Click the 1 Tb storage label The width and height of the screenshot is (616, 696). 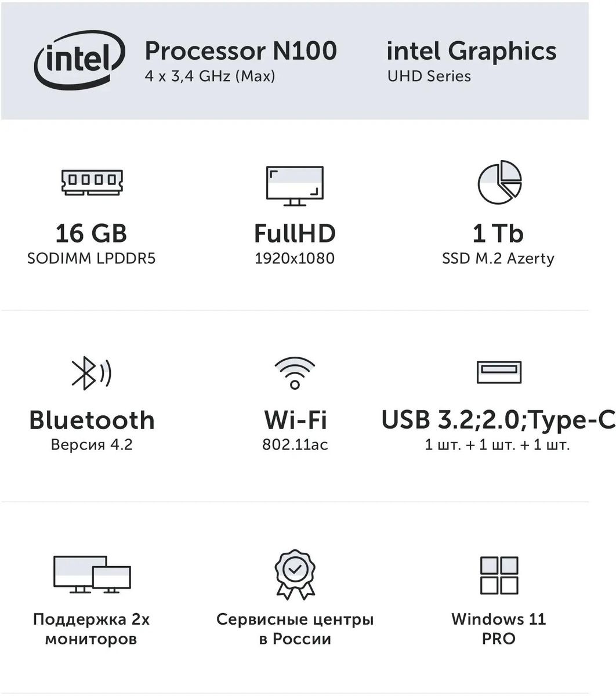coord(498,234)
